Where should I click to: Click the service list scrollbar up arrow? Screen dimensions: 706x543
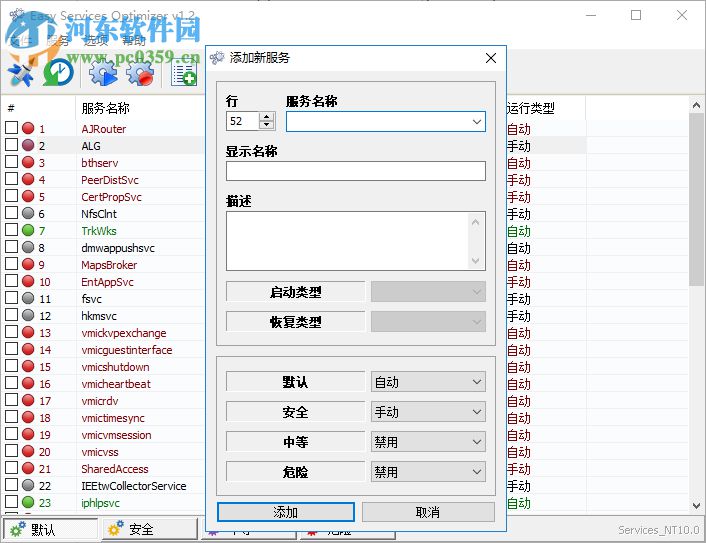click(x=696, y=105)
